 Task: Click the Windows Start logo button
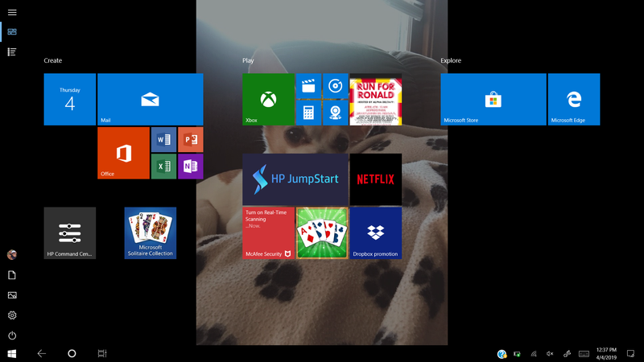tap(12, 353)
